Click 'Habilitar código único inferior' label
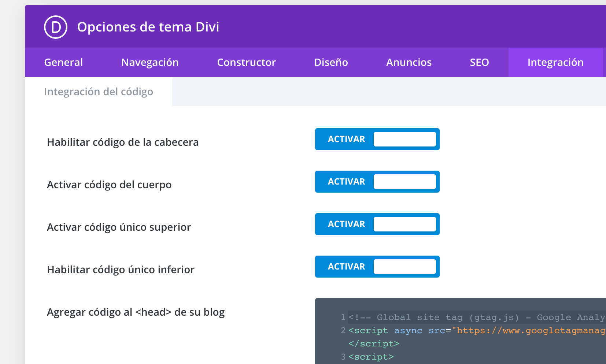The image size is (606, 364). 121,270
